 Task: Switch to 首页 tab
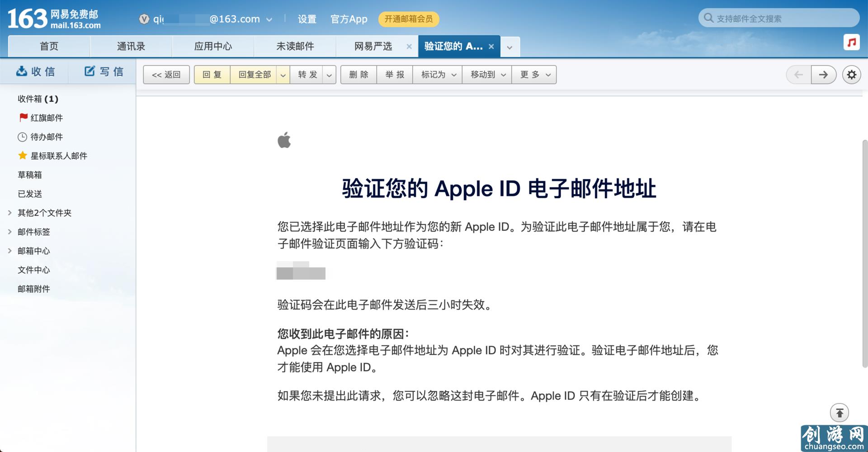pyautogui.click(x=49, y=46)
